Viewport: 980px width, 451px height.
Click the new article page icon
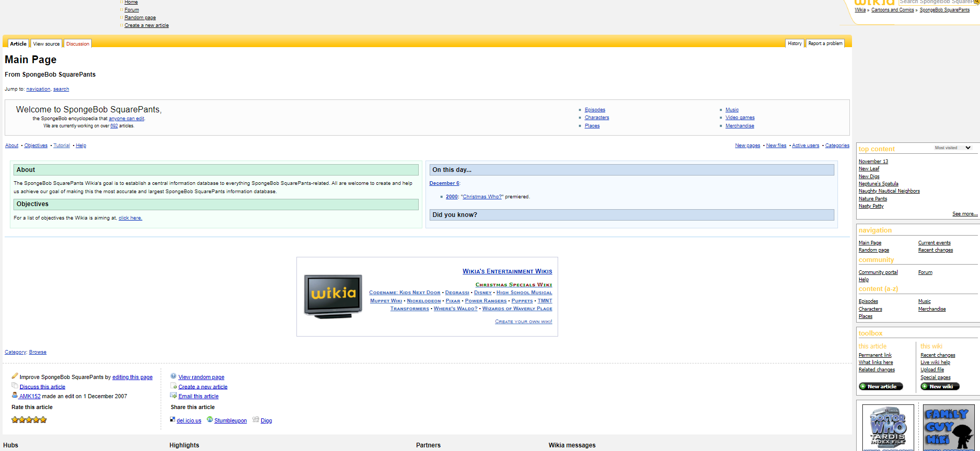pyautogui.click(x=174, y=386)
